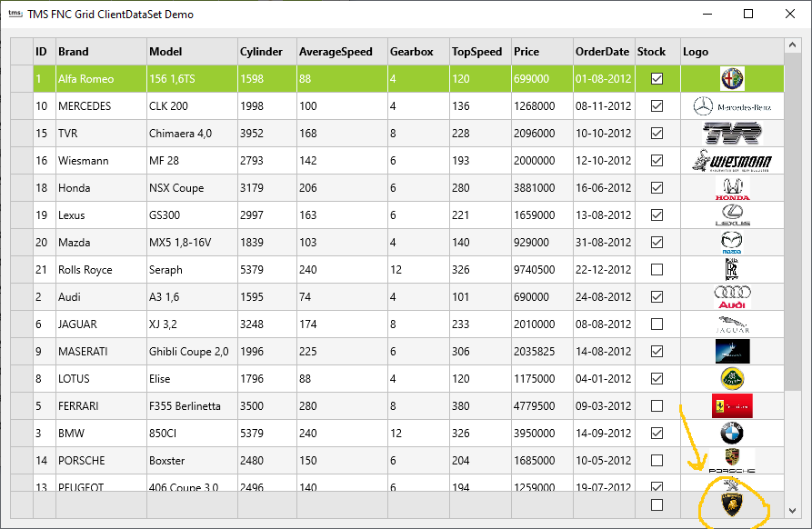Tick the checkbox in the empty bottom row

[657, 504]
